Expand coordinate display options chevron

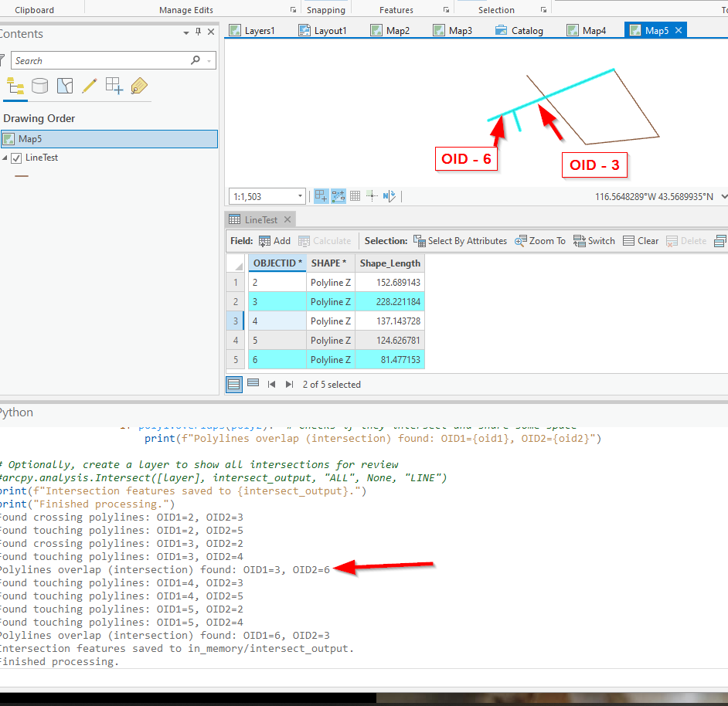(x=724, y=196)
